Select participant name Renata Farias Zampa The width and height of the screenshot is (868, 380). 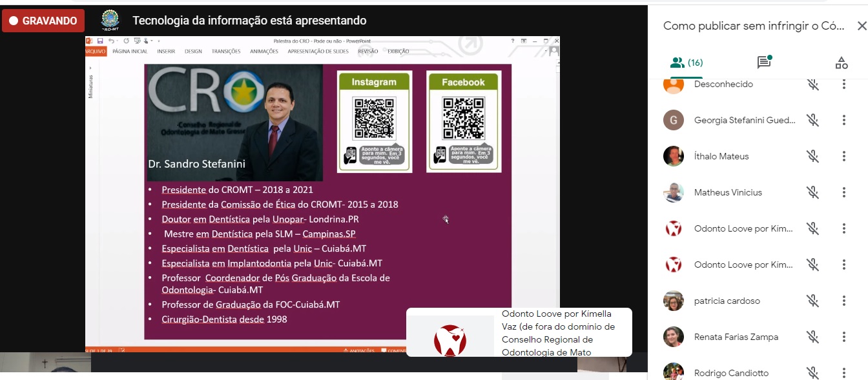click(736, 337)
